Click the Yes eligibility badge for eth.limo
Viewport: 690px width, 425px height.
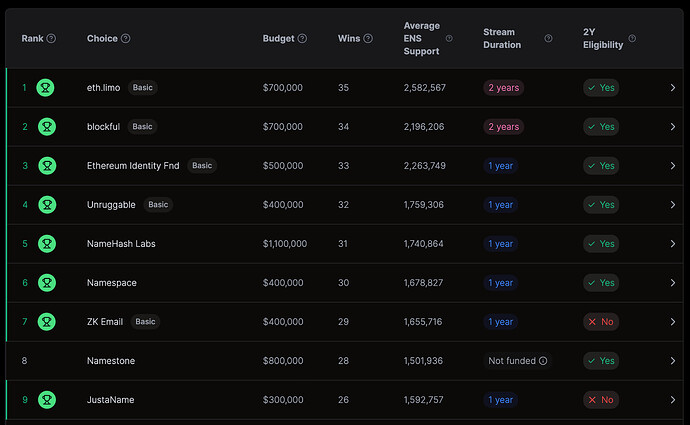pos(601,88)
